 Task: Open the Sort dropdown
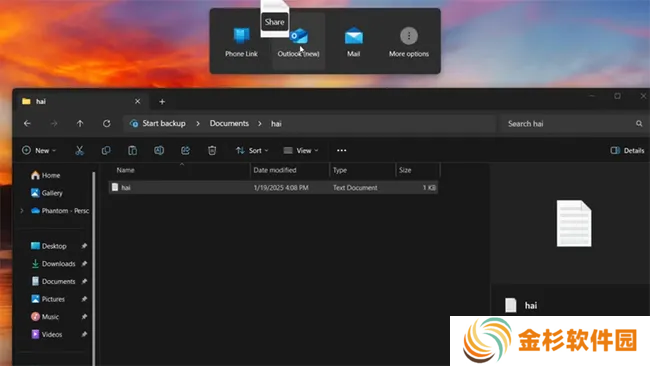pyautogui.click(x=252, y=150)
